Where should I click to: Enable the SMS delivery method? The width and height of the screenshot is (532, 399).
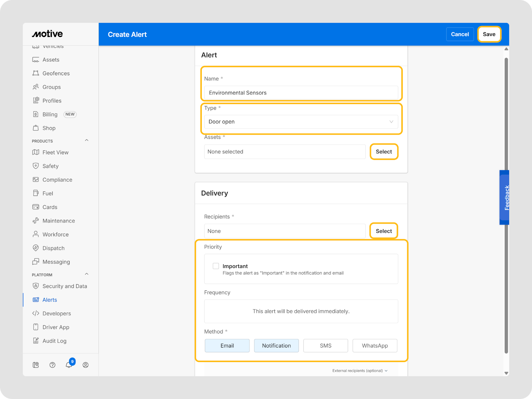pyautogui.click(x=326, y=345)
